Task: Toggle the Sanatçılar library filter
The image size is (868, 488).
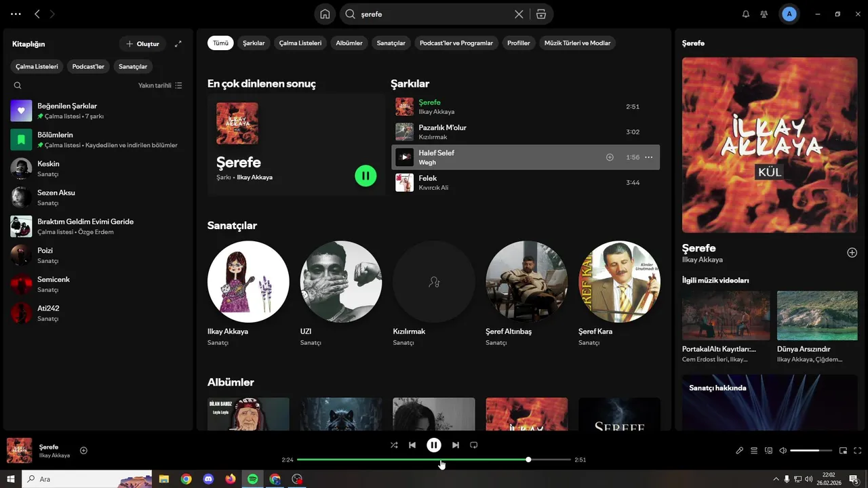Action: click(x=133, y=66)
